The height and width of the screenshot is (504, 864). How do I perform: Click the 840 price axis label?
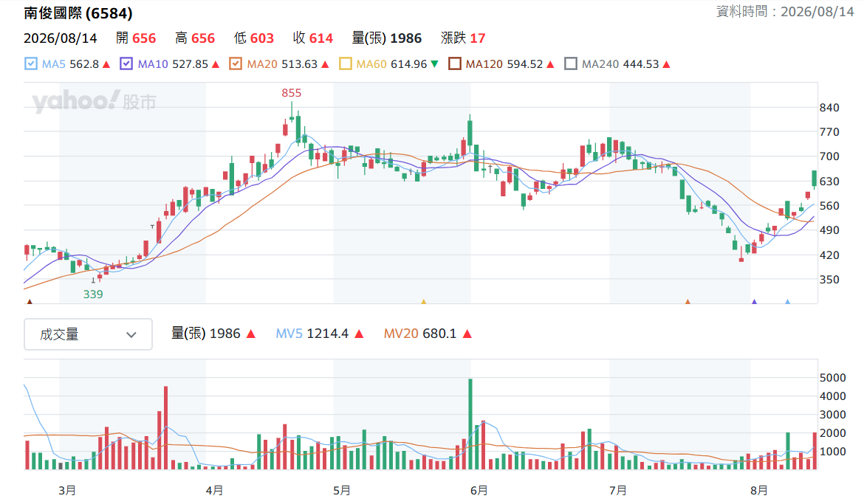pyautogui.click(x=829, y=108)
